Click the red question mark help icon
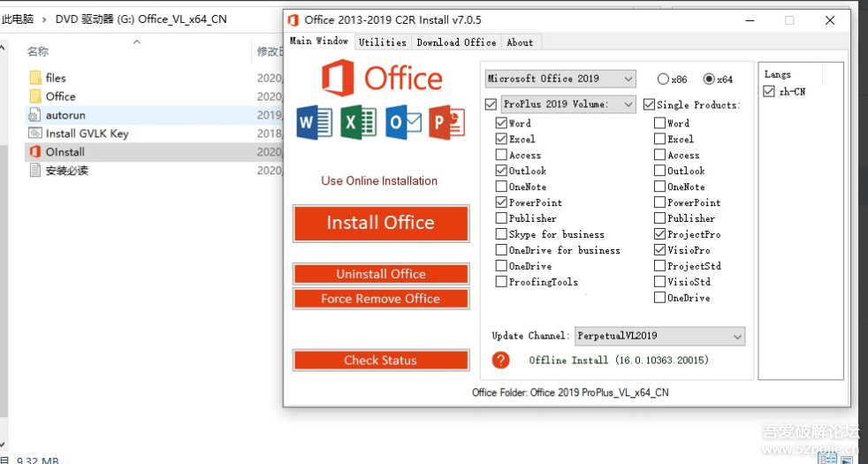Viewport: 868px width, 464px height. 500,361
